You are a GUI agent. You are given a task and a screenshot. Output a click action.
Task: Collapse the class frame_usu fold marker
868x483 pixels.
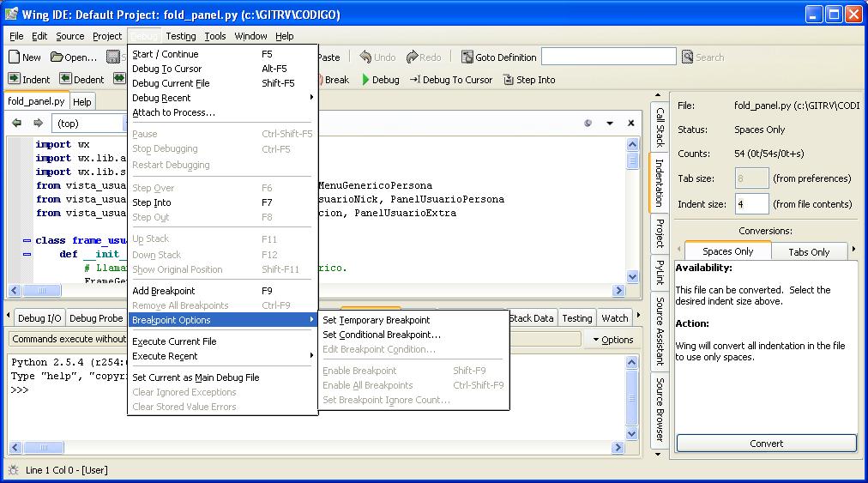[x=27, y=240]
